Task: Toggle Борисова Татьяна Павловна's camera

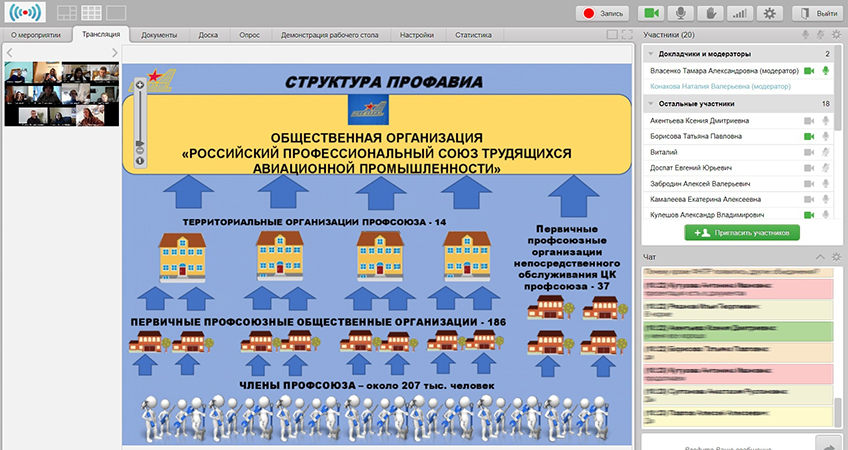Action: click(809, 136)
